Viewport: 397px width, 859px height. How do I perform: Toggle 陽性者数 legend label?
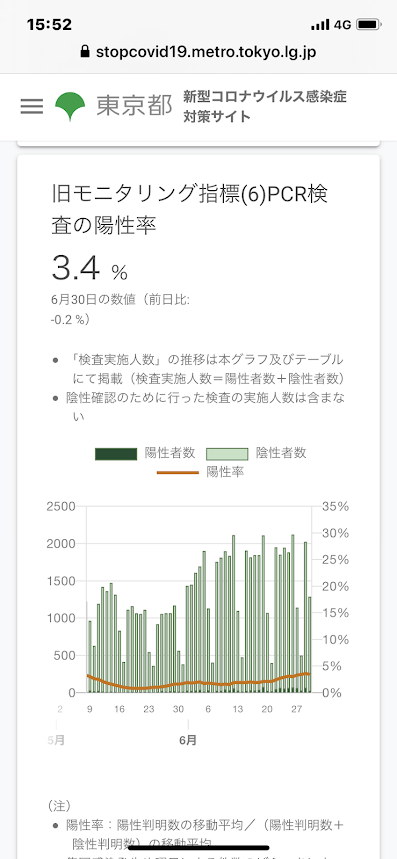170,453
